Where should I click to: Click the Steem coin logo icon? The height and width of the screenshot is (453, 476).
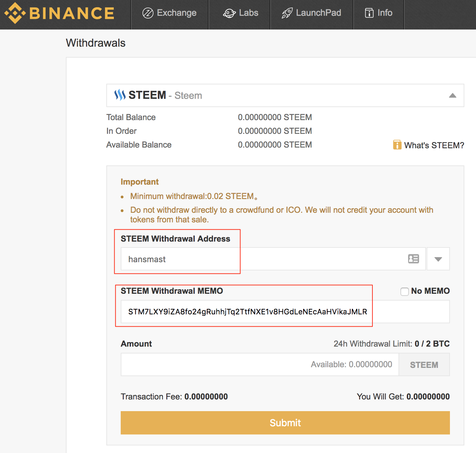tap(120, 95)
